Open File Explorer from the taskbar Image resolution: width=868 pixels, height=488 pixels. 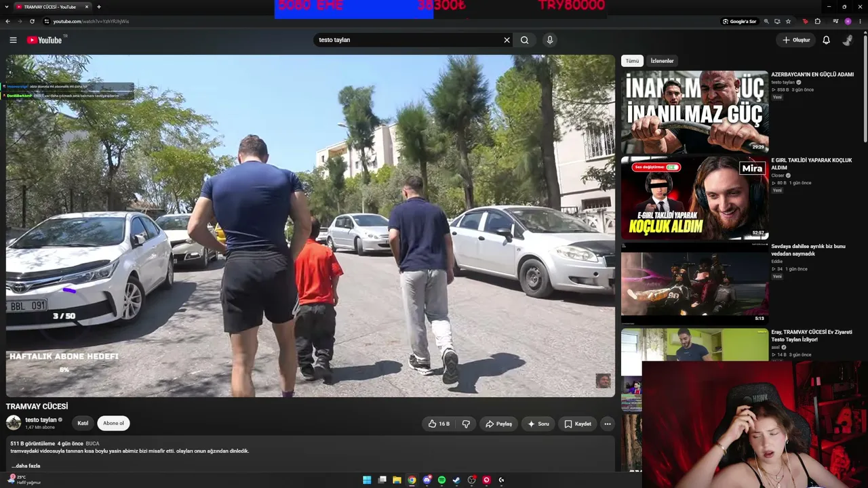click(397, 480)
